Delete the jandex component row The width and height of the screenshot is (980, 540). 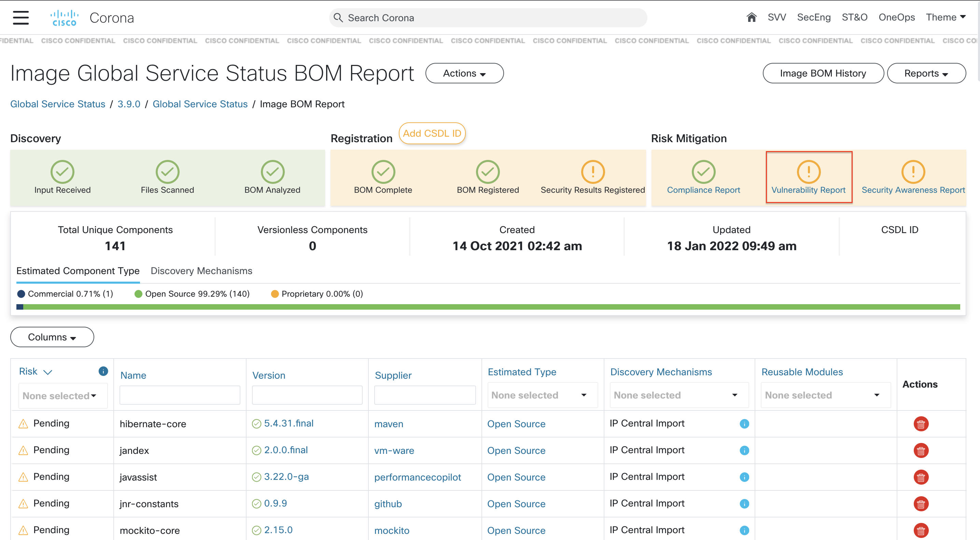pyautogui.click(x=921, y=450)
